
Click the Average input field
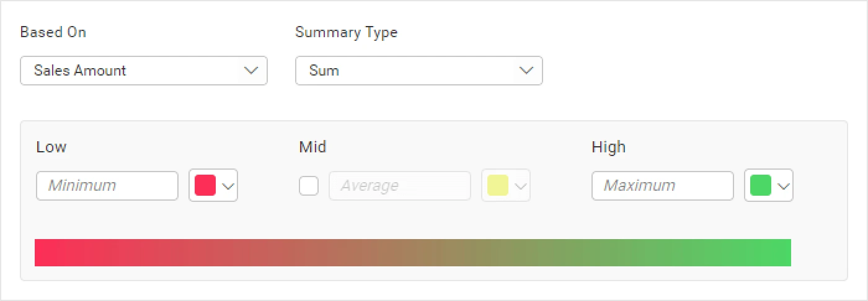tap(400, 186)
